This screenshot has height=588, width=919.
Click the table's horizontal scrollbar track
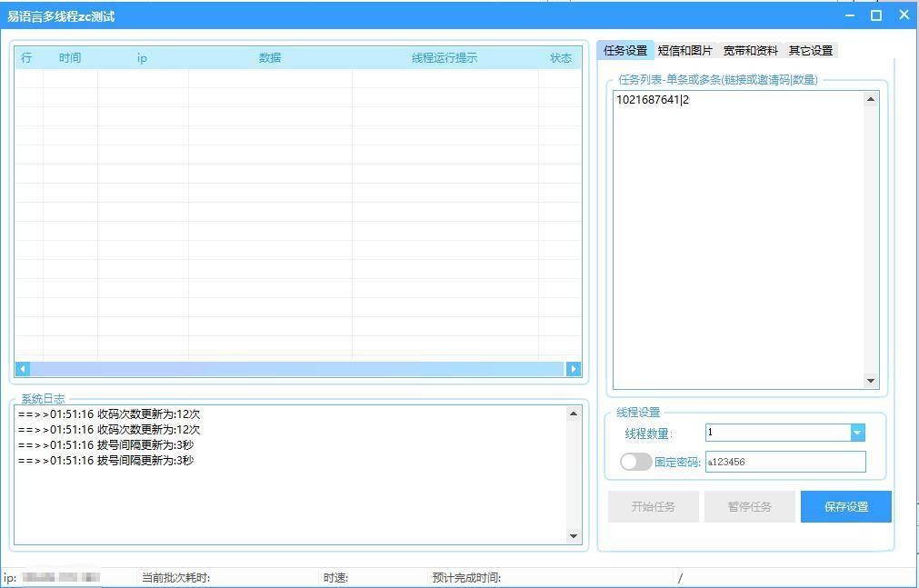click(x=297, y=369)
